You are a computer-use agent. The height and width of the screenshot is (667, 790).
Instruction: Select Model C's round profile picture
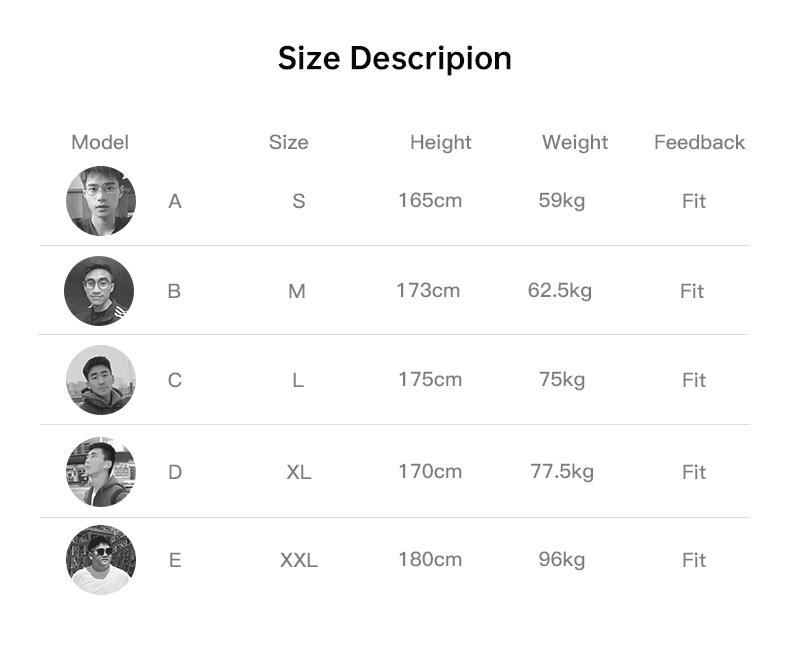pos(100,380)
